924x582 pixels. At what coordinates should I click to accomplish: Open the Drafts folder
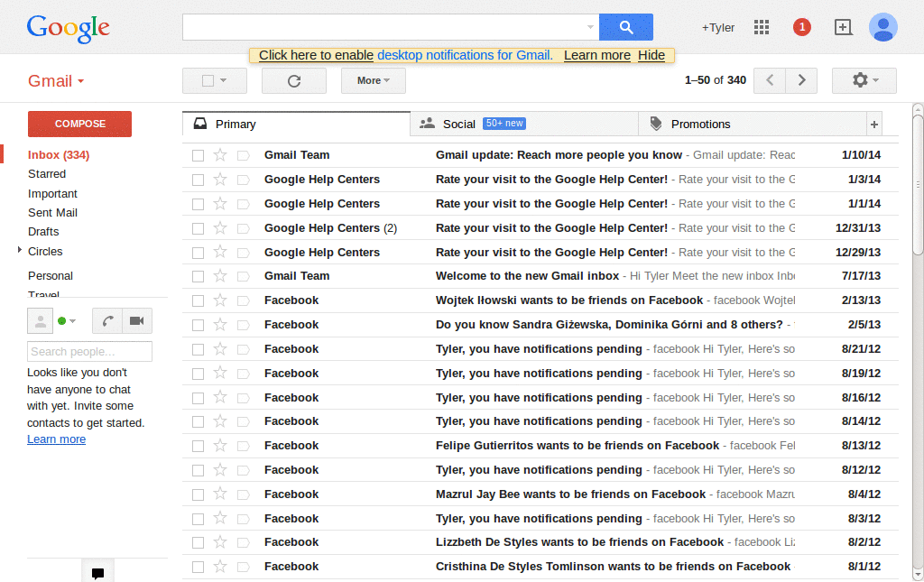(x=43, y=232)
